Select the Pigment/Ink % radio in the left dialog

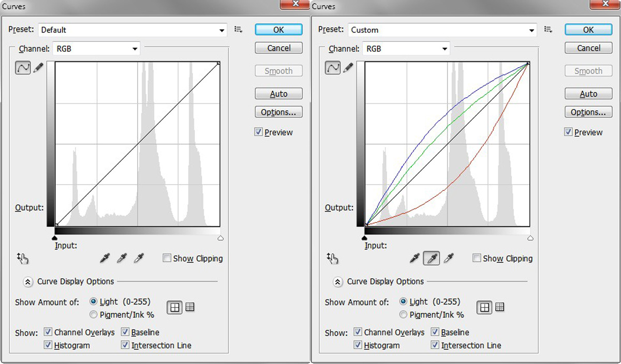point(94,314)
